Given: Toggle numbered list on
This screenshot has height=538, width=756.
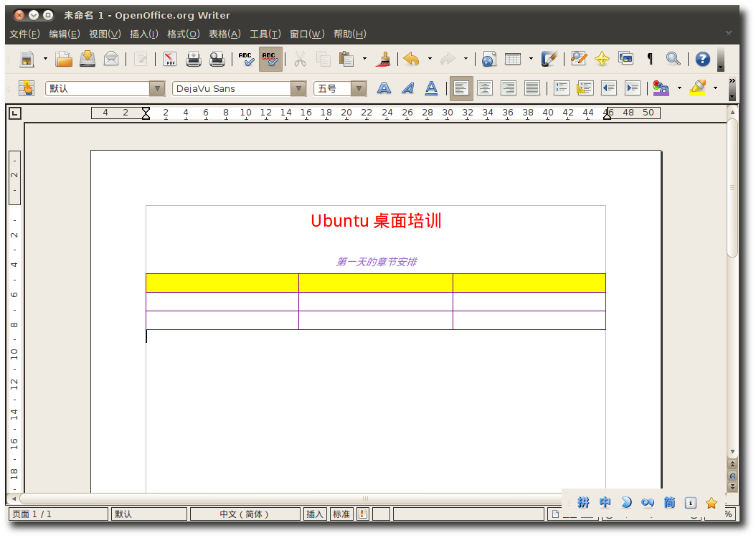Looking at the screenshot, I should click(x=561, y=88).
